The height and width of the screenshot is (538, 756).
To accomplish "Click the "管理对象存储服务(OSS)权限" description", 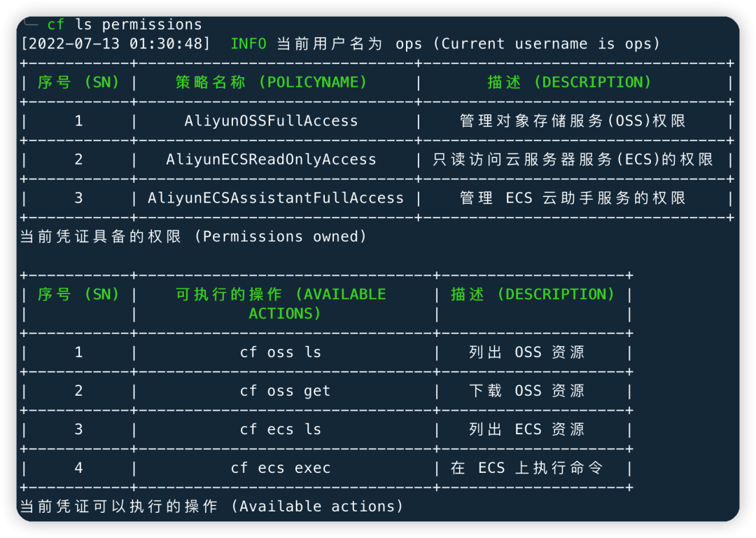I will 573,121.
